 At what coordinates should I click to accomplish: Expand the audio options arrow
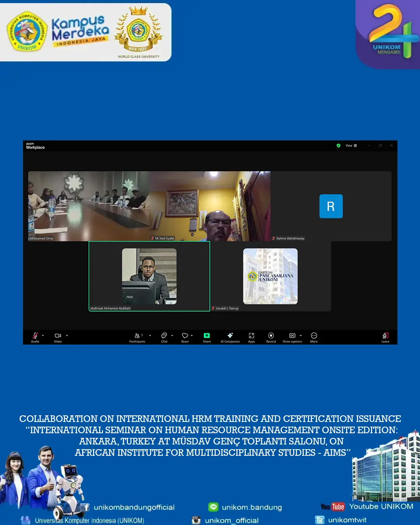[x=43, y=336]
